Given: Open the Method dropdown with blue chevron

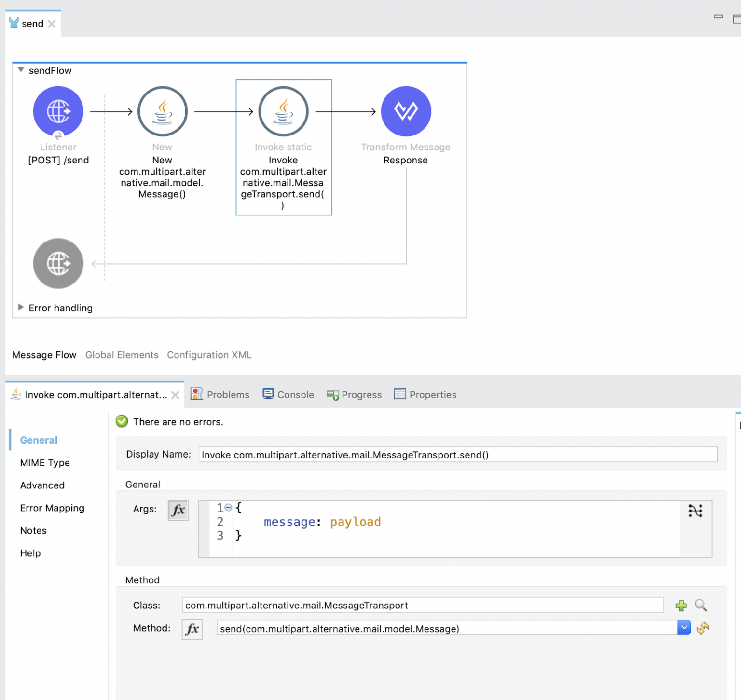Looking at the screenshot, I should tap(684, 628).
